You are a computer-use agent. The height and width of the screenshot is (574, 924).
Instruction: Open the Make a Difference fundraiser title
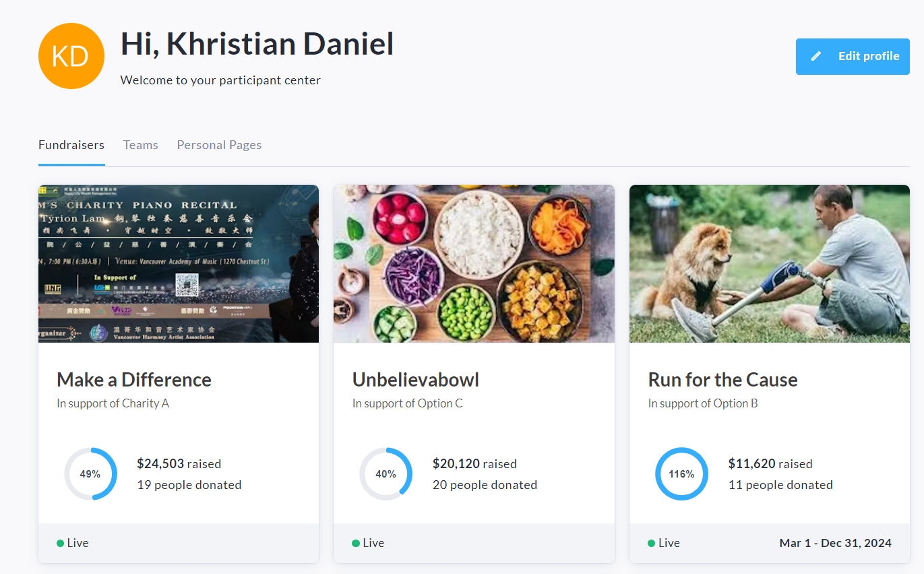coord(134,380)
